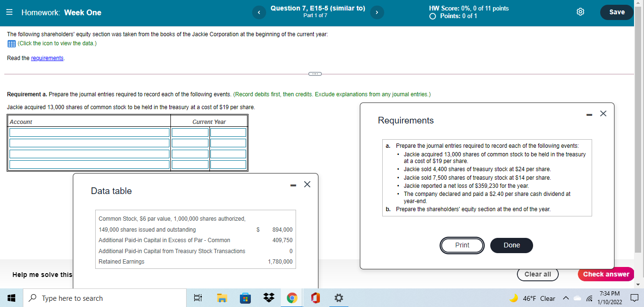This screenshot has width=644, height=307.
Task: Open the requirements link
Action: [47, 58]
